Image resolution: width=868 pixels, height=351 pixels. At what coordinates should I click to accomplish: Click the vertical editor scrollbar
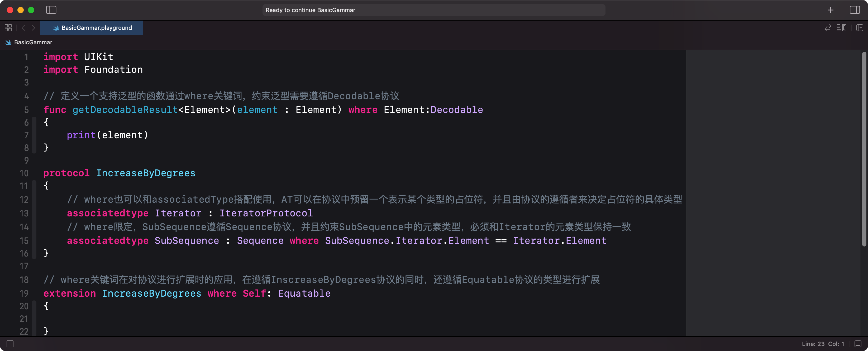864,149
